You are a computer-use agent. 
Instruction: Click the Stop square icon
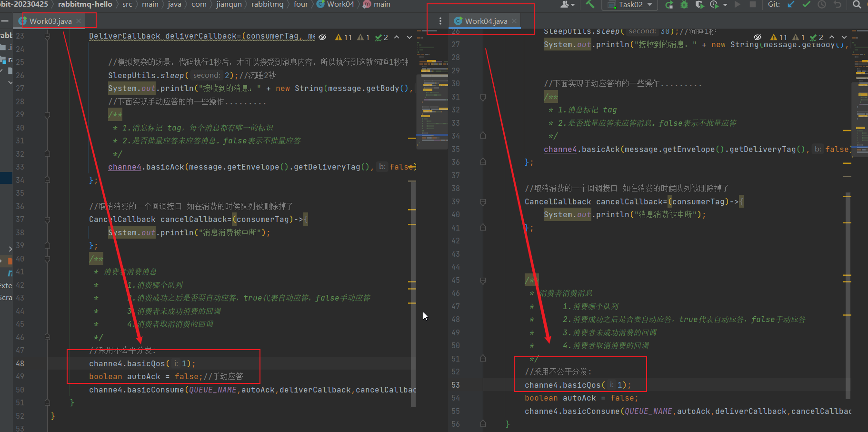point(753,4)
